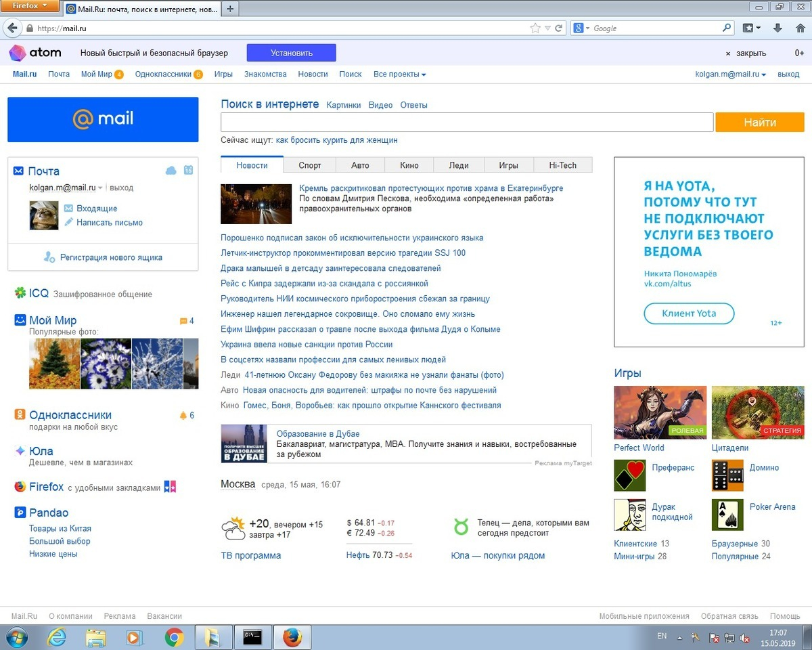Open Windows Explorer folder in taskbar
This screenshot has width=812, height=650.
(x=95, y=637)
